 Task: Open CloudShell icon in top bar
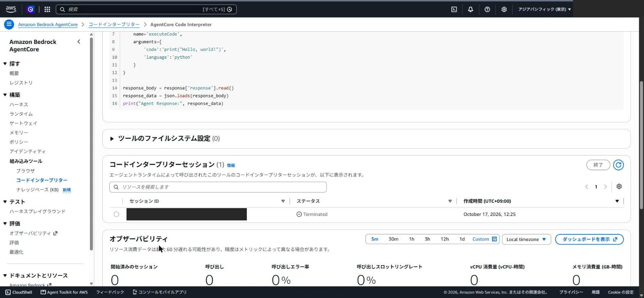point(454,9)
